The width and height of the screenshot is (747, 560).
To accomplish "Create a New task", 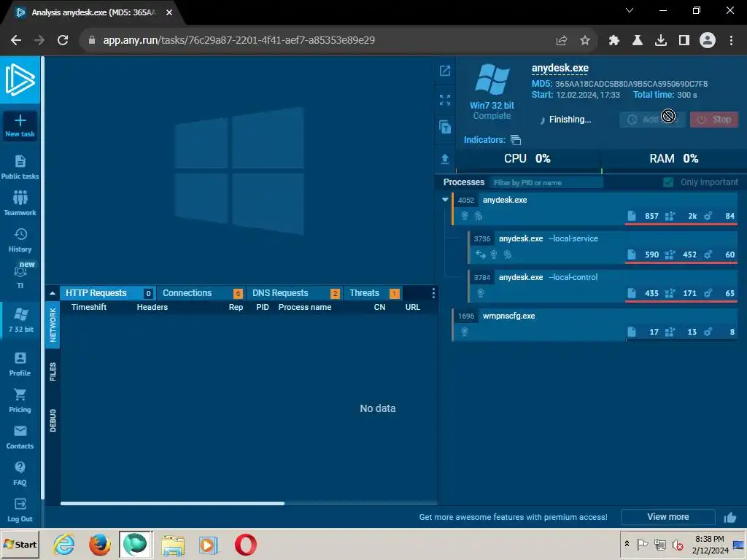I will pos(20,125).
